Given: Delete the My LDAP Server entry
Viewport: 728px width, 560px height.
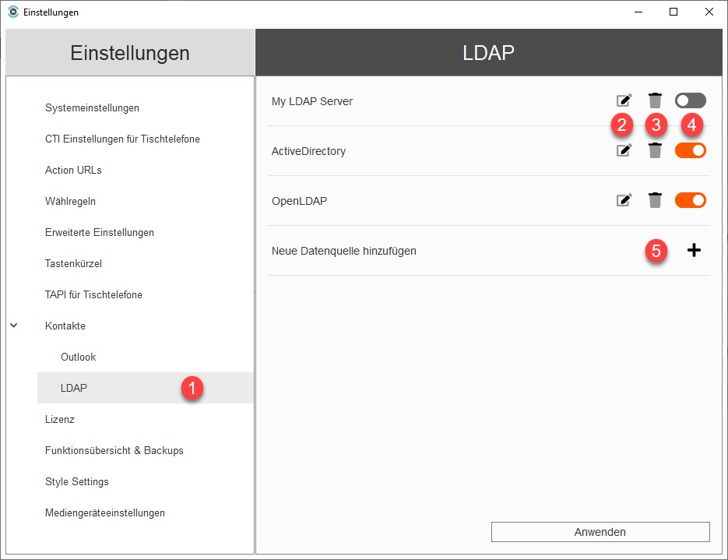Looking at the screenshot, I should 655,100.
